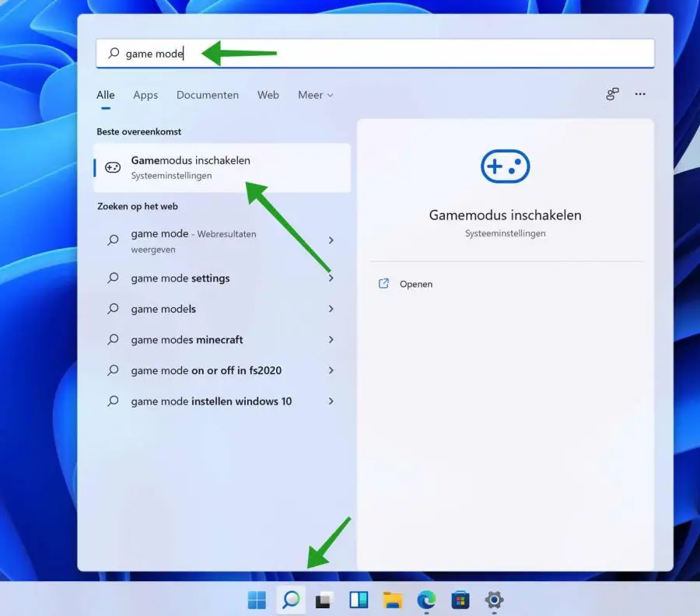Click Openen in the preview pane
Viewport: 700px width, 616px height.
416,284
